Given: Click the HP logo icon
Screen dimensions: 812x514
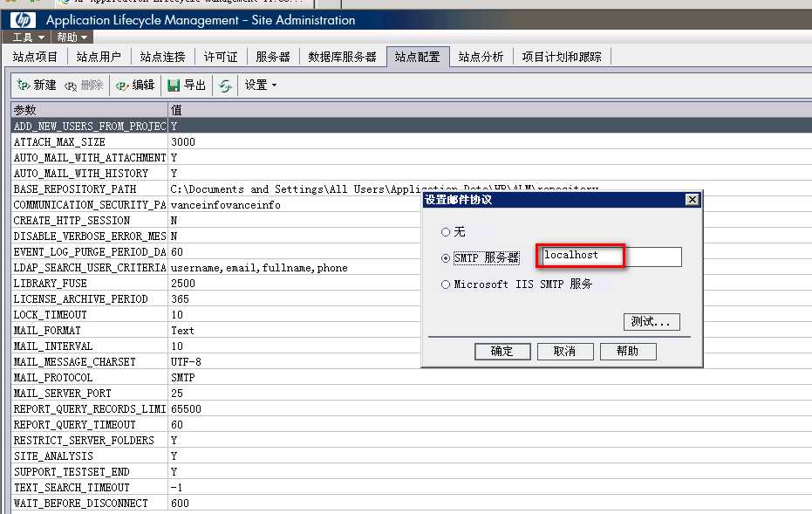Looking at the screenshot, I should 24,20.
